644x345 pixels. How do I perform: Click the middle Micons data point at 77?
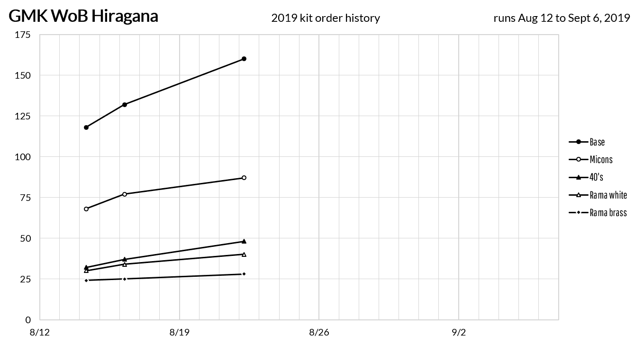click(x=125, y=194)
